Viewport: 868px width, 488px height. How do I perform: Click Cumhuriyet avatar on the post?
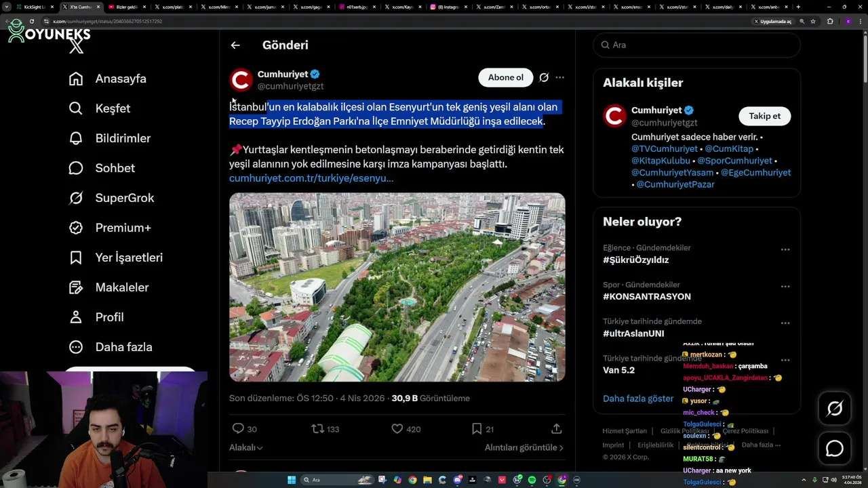pos(241,80)
